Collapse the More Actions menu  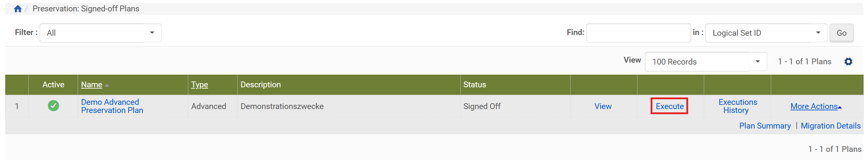tap(815, 106)
